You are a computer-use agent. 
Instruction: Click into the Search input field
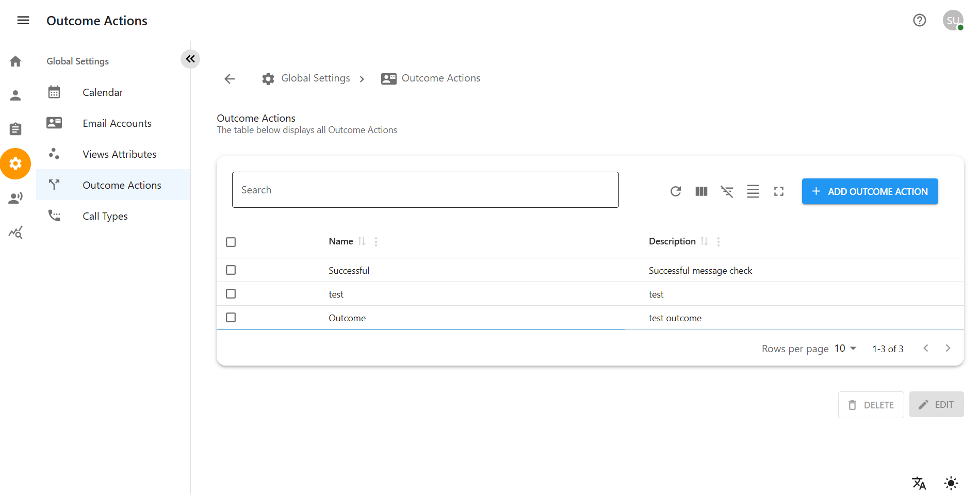point(425,190)
